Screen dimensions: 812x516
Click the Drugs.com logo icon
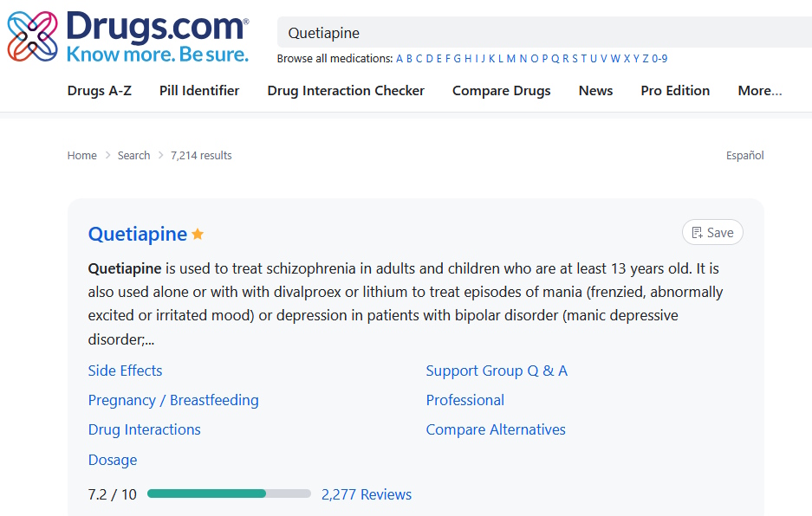(32, 36)
